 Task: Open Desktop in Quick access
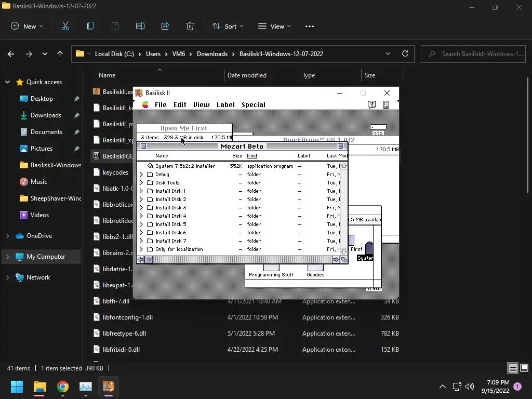pyautogui.click(x=42, y=98)
